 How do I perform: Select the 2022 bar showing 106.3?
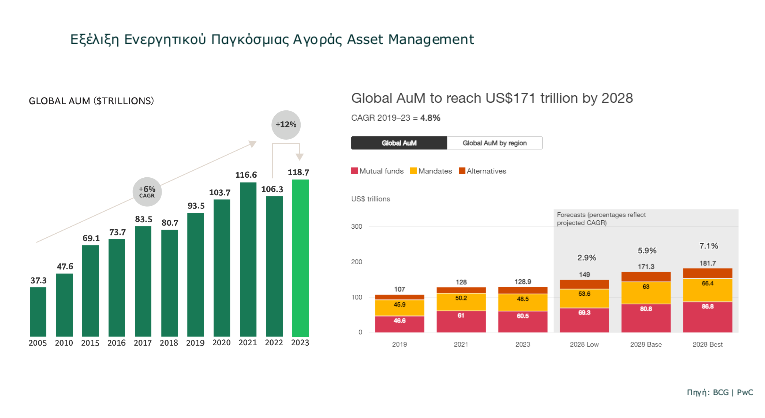tap(273, 266)
